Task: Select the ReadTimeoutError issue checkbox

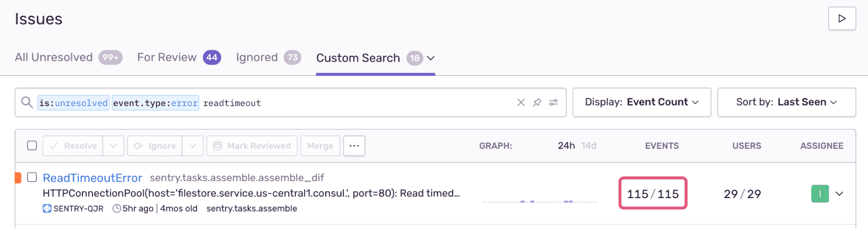Action: tap(32, 177)
